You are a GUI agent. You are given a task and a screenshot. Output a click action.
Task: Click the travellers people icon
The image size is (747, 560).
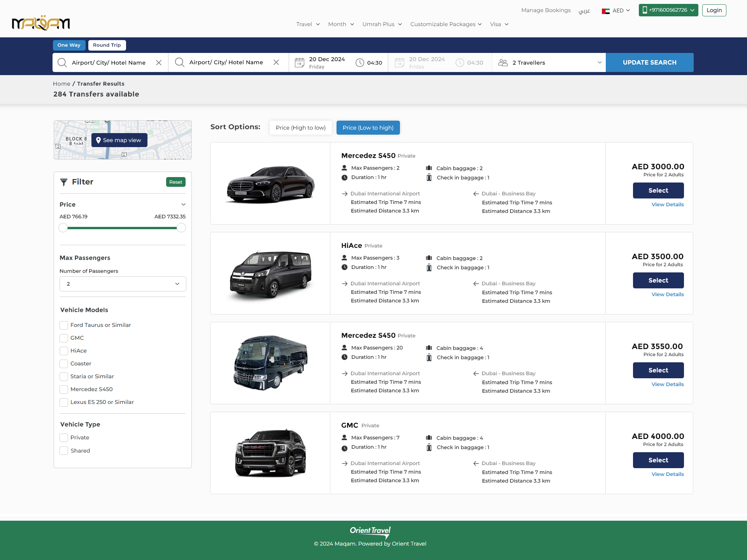tap(503, 63)
